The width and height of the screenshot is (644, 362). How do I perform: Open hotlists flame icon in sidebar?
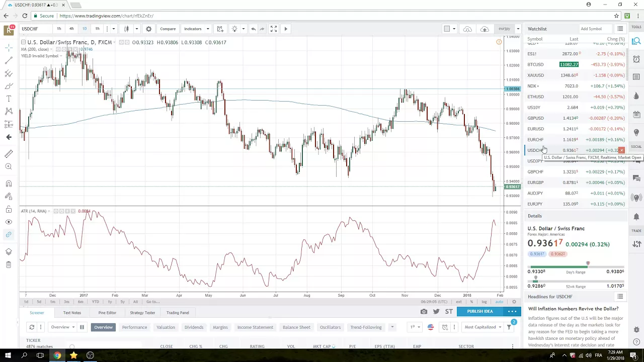click(x=636, y=96)
